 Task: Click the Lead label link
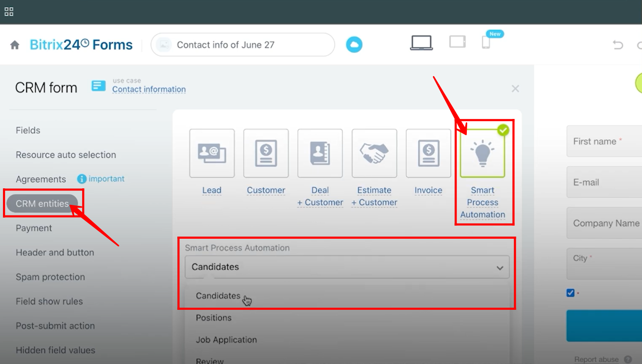(x=212, y=190)
